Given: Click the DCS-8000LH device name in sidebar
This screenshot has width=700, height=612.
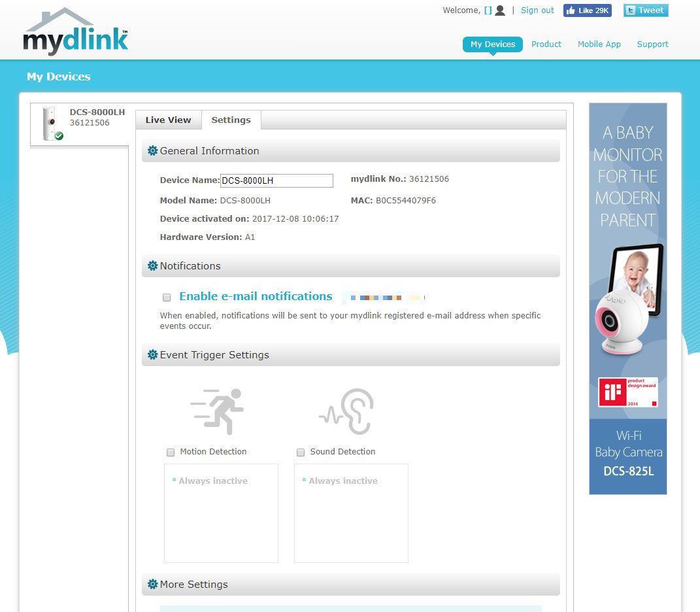Looking at the screenshot, I should (x=97, y=112).
